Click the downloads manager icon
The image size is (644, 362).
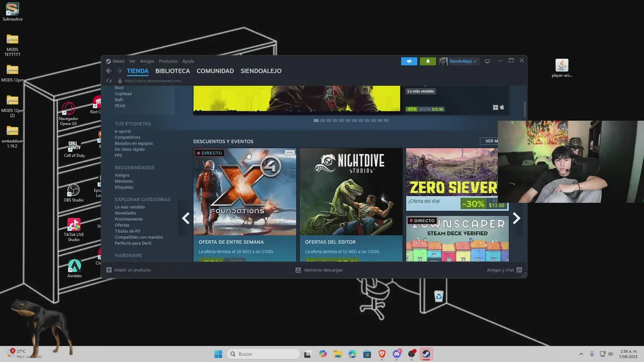[x=298, y=270]
